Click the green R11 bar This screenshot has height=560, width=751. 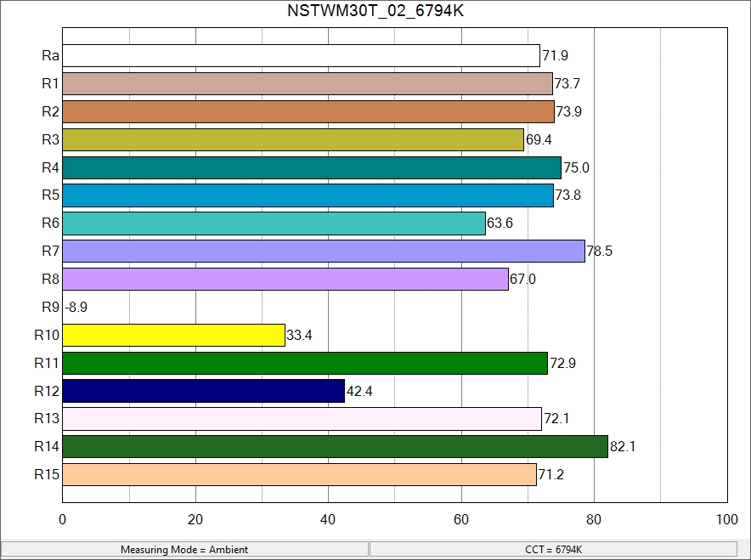click(x=305, y=363)
